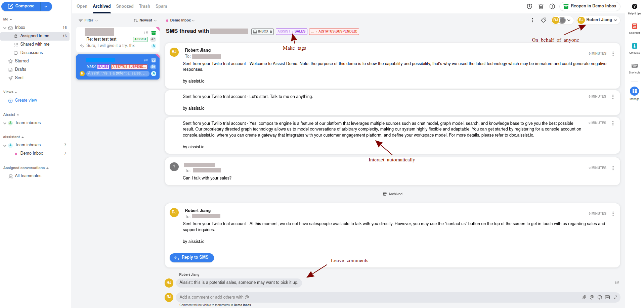Click the INBOX tag
This screenshot has height=308, width=644.
coord(262,32)
